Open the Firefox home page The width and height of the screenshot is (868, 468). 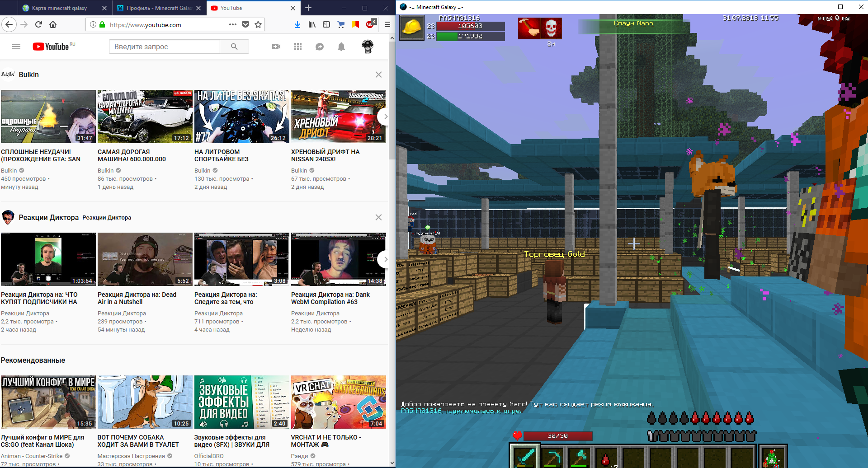[53, 24]
